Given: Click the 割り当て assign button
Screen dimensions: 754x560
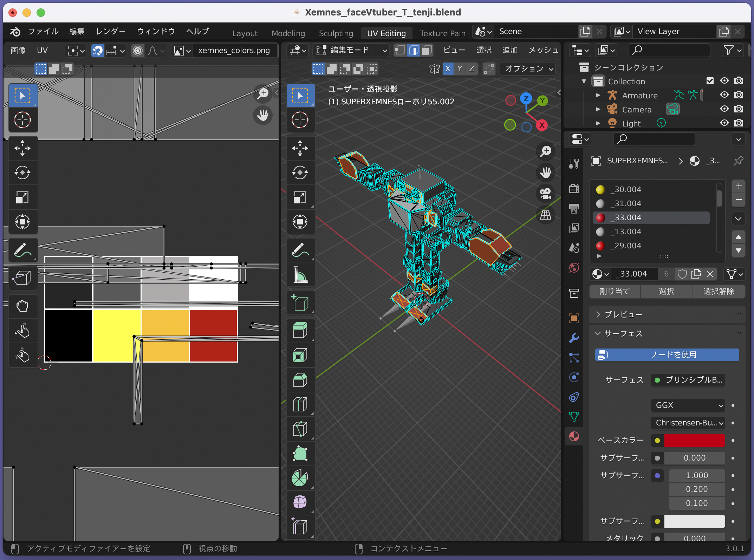Looking at the screenshot, I should (615, 291).
